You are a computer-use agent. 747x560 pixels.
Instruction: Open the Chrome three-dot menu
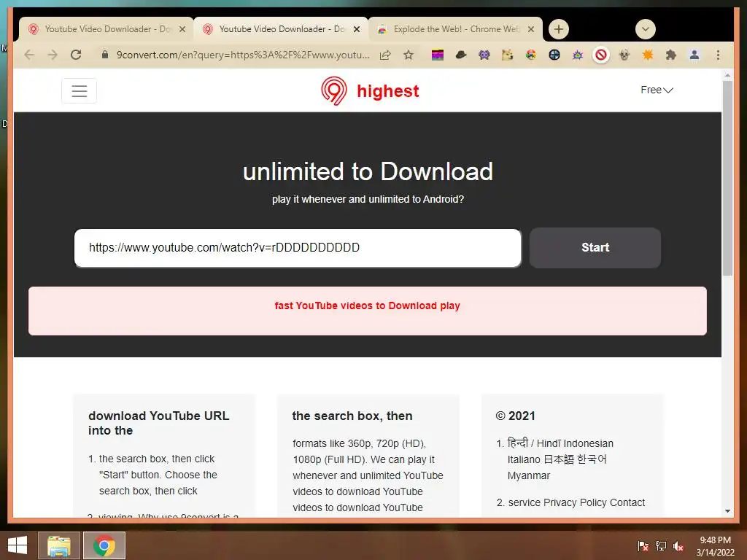coord(718,55)
